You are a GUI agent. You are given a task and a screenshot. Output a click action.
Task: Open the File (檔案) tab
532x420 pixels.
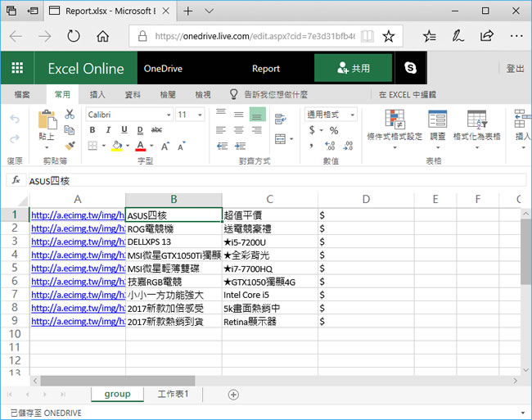22,94
